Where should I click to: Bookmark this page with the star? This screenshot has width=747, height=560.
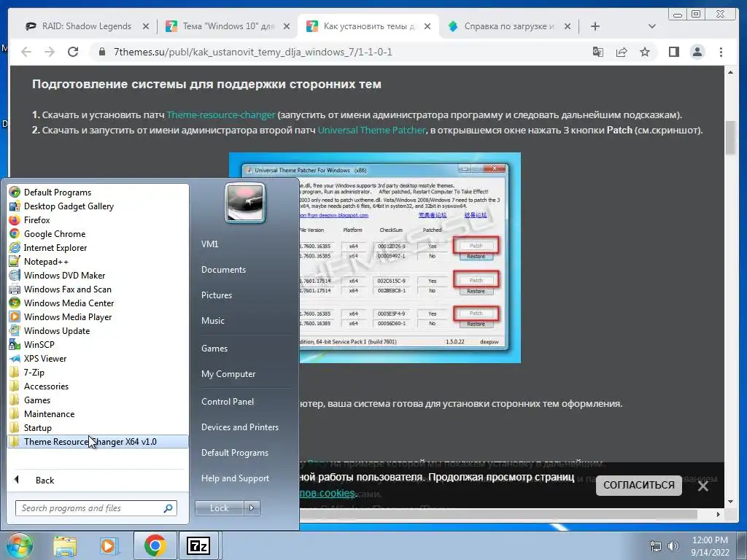[645, 52]
